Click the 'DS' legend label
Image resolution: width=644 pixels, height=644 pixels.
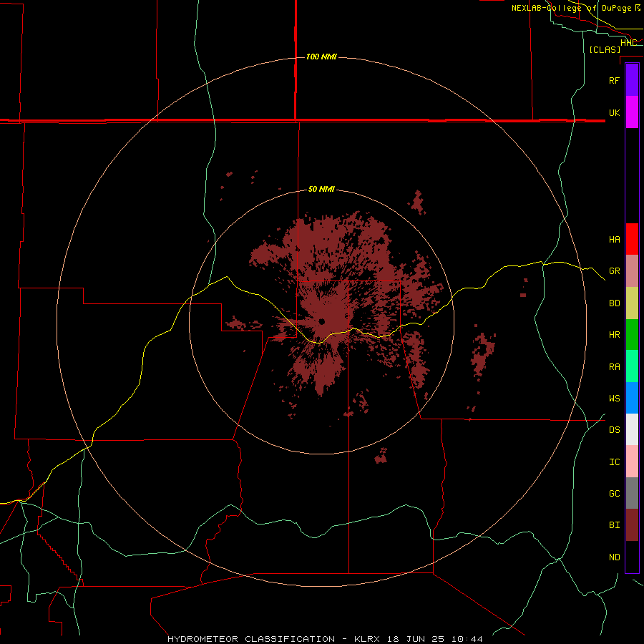pos(614,430)
